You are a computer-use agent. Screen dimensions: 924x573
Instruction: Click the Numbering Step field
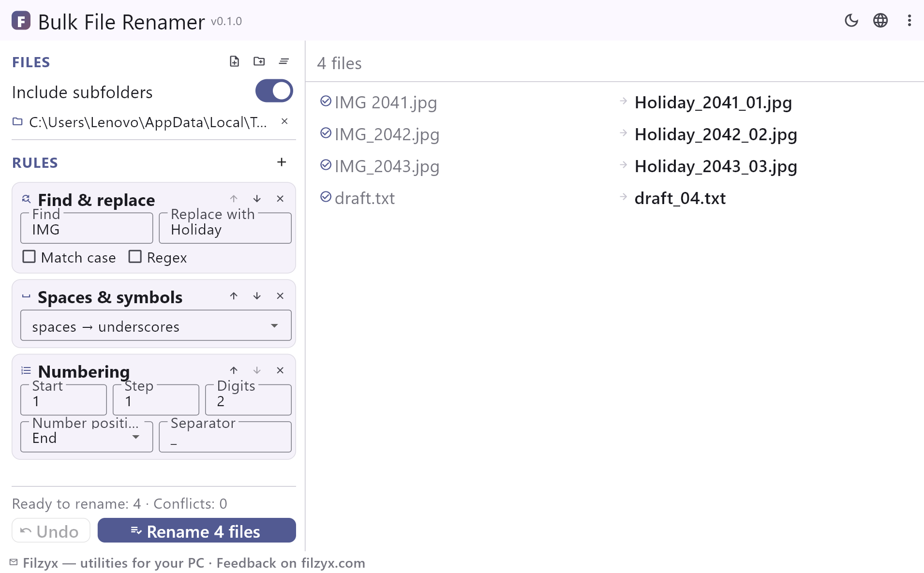click(x=156, y=400)
